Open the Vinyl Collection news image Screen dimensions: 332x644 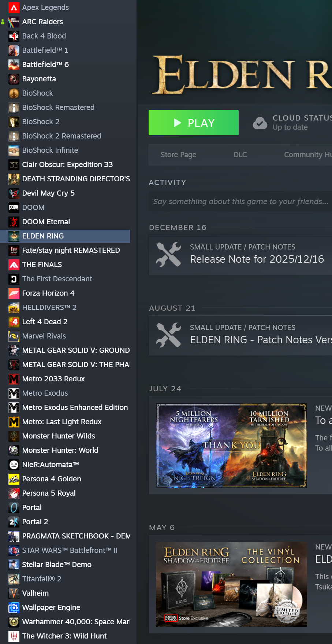(231, 584)
